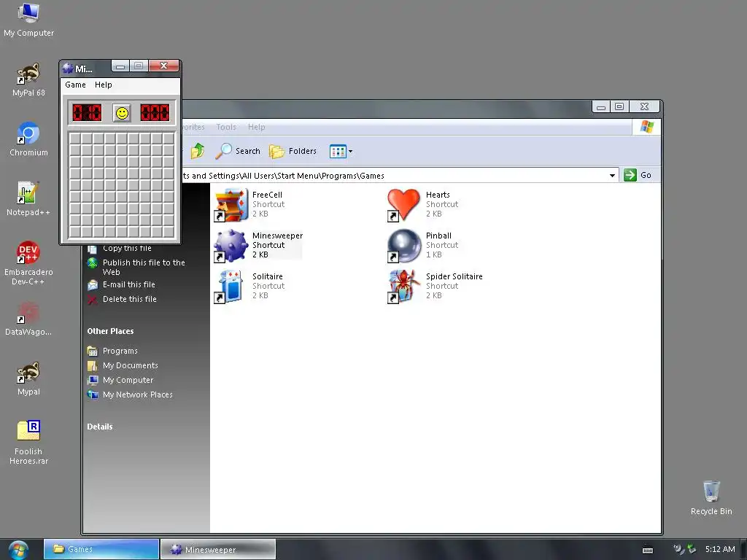
Task: Minimize the Games explorer window
Action: tap(601, 106)
